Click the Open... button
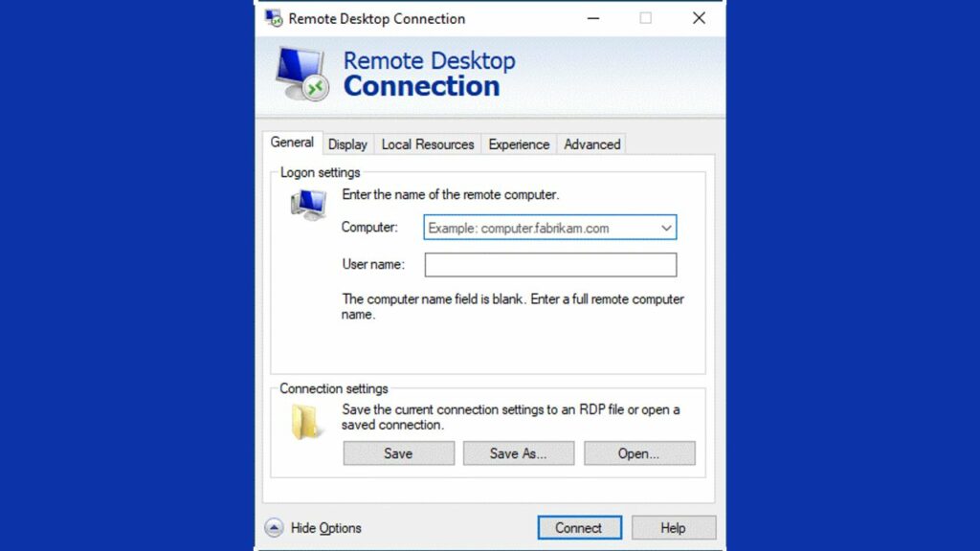Image resolution: width=980 pixels, height=551 pixels. [639, 453]
